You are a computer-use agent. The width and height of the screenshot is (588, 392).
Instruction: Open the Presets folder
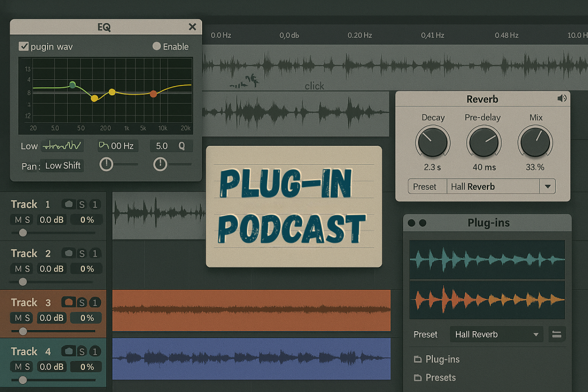pyautogui.click(x=435, y=378)
